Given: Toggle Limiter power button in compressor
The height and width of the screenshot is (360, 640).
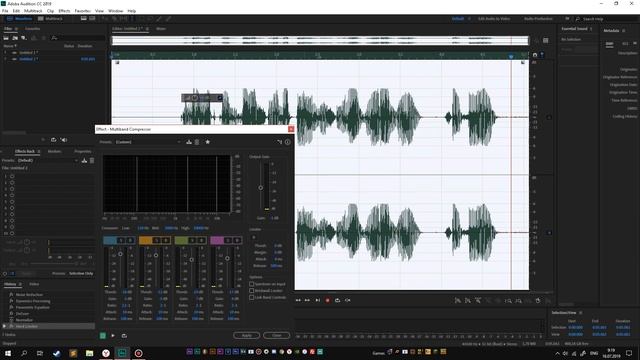Looking at the screenshot, I should click(253, 237).
